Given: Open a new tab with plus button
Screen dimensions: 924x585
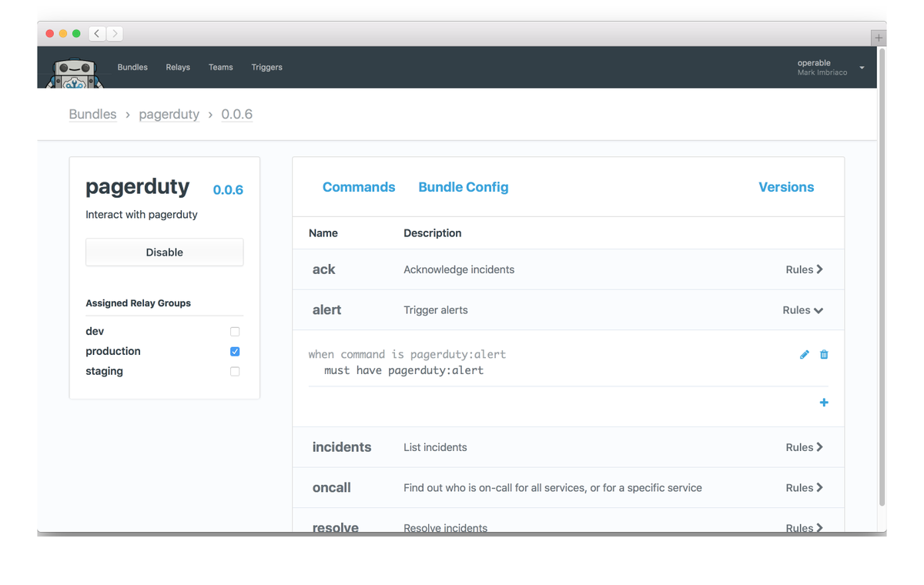Looking at the screenshot, I should 879,38.
